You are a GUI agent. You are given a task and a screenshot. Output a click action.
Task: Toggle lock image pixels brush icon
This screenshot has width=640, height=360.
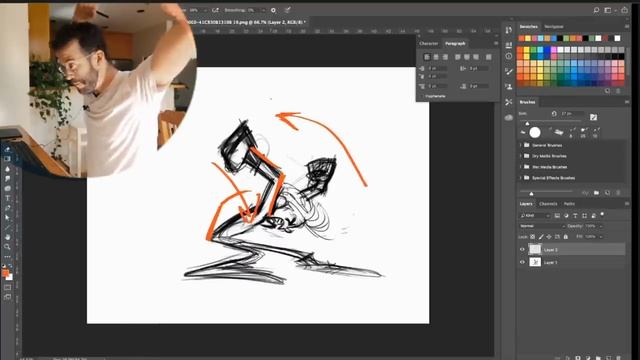tap(541, 237)
